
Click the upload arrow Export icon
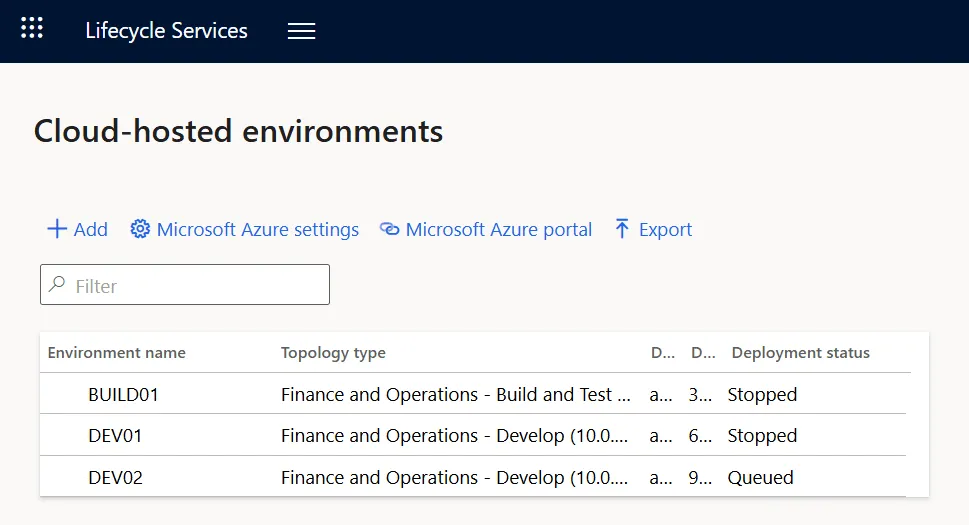click(x=622, y=229)
